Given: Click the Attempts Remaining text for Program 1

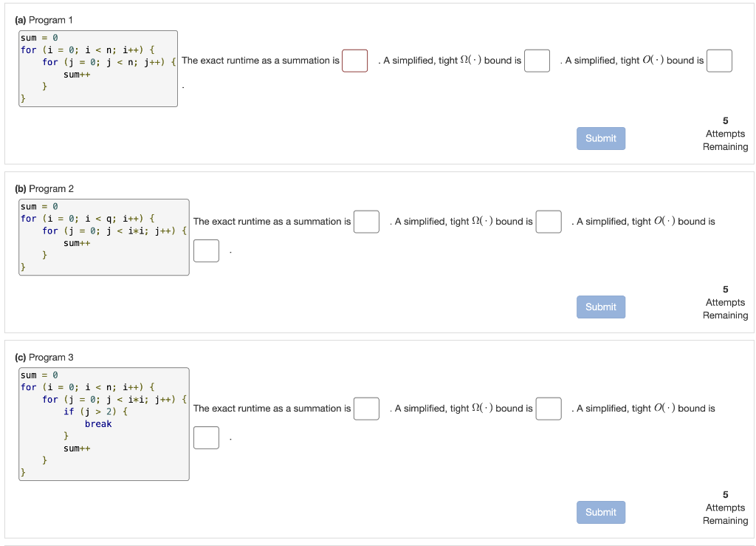Looking at the screenshot, I should (x=725, y=140).
